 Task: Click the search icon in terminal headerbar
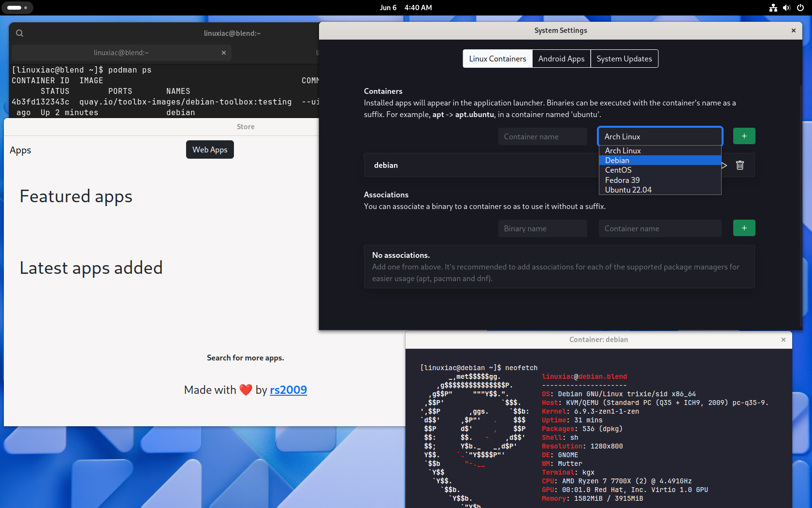click(19, 33)
